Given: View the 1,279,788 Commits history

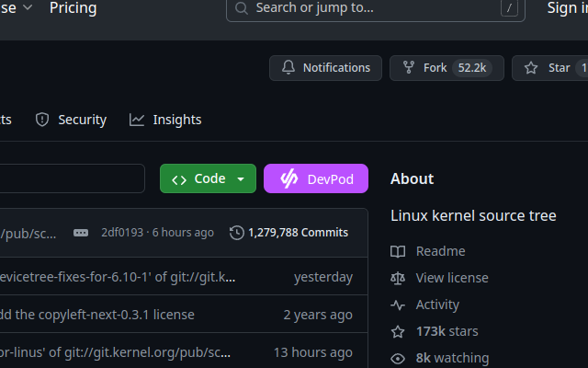Looking at the screenshot, I should (x=297, y=233).
